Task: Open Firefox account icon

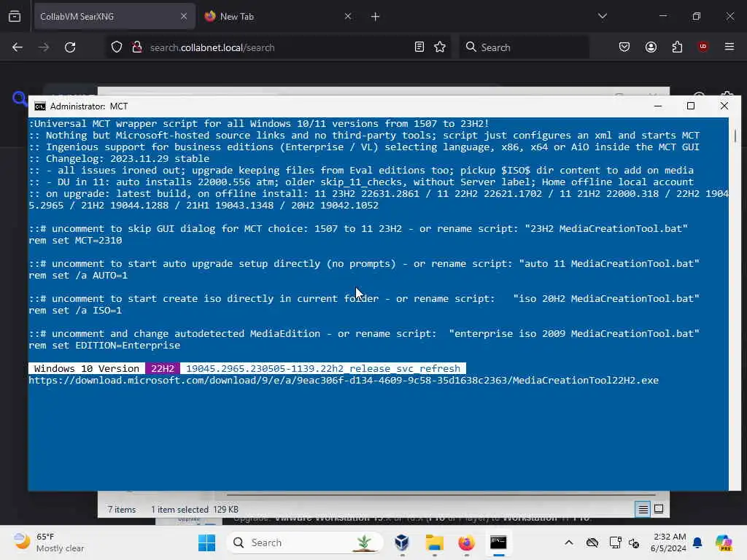Action: click(651, 47)
